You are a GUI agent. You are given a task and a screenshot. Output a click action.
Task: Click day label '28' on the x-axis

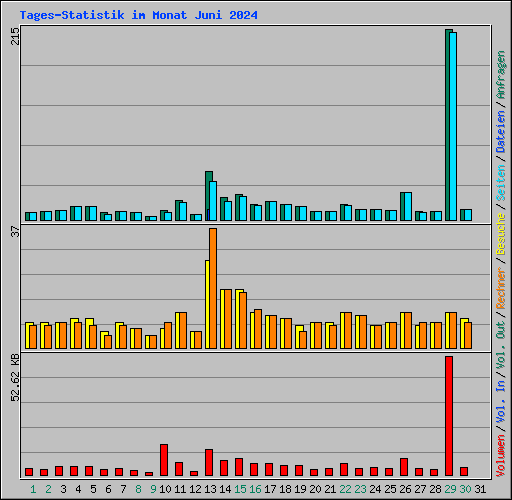pyautogui.click(x=435, y=489)
